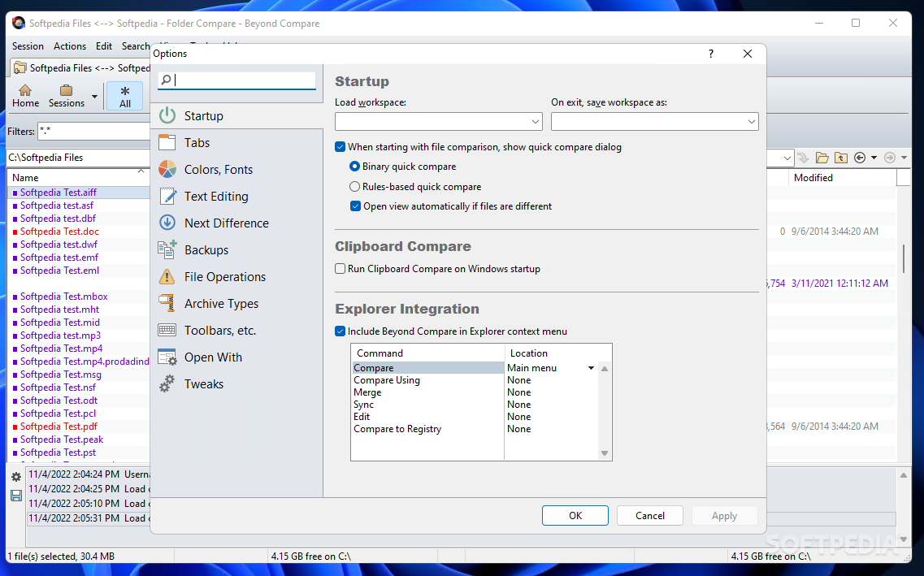924x576 pixels.
Task: Click the save log floppy icon
Action: (x=16, y=496)
